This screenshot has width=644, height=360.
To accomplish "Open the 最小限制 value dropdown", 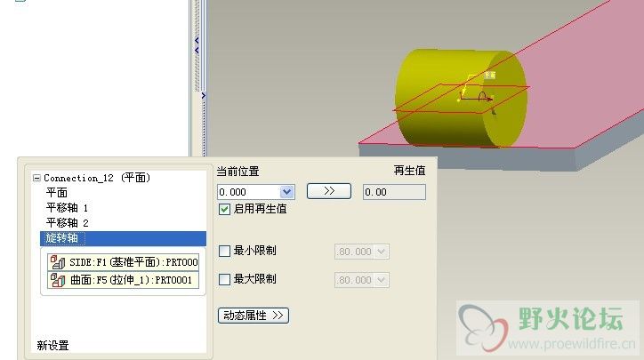I will click(382, 252).
